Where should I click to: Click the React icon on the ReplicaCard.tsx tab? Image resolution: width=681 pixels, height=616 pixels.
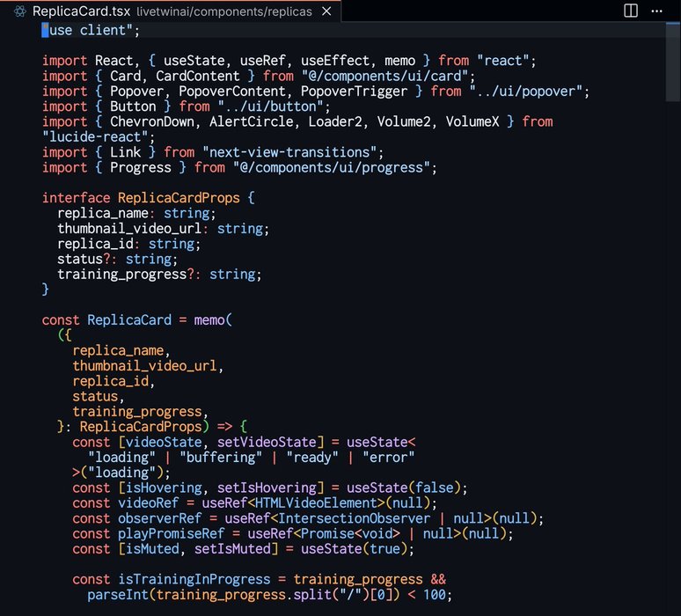point(18,11)
